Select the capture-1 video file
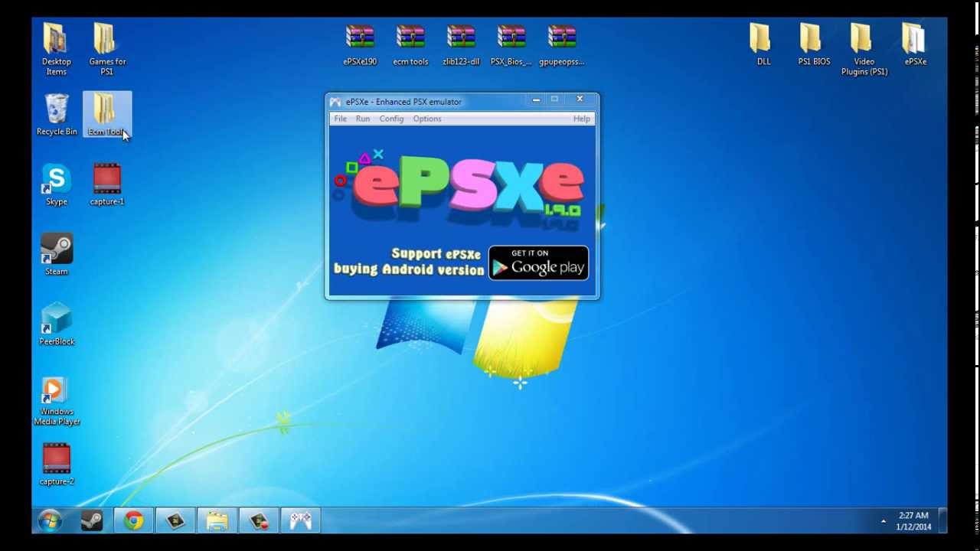 (x=107, y=184)
